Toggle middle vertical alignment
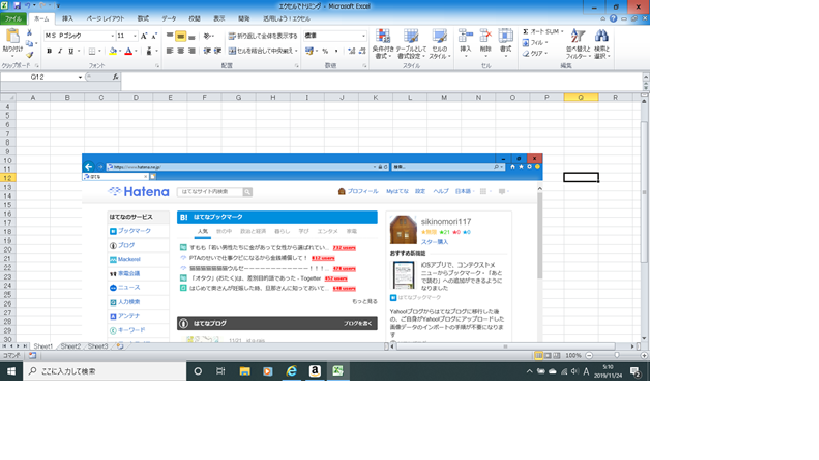The image size is (819, 460). (x=181, y=36)
